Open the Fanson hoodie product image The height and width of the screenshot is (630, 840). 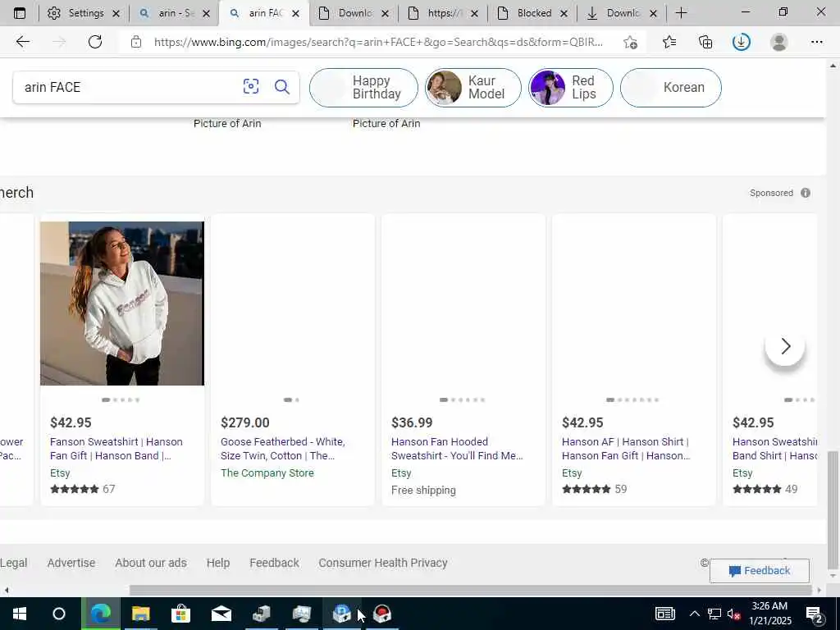(122, 304)
